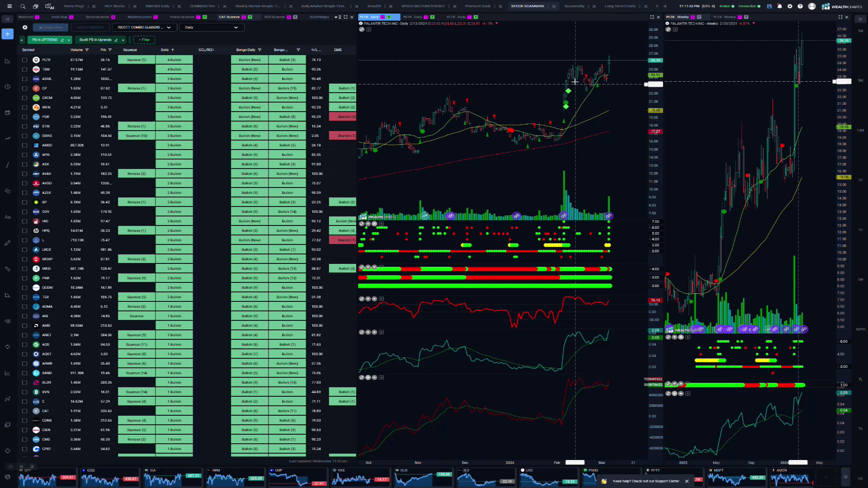Open the user profile avatar
The height and width of the screenshot is (488, 868).
(812, 6)
